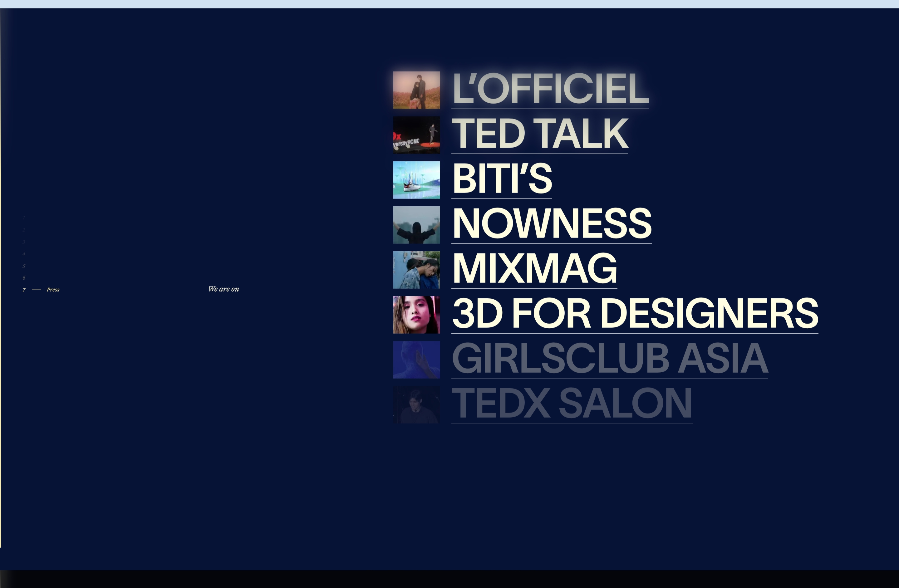Screen dimensions: 899x588
Task: Click the L'OFFICIEL couple thumbnail
Action: [x=417, y=90]
